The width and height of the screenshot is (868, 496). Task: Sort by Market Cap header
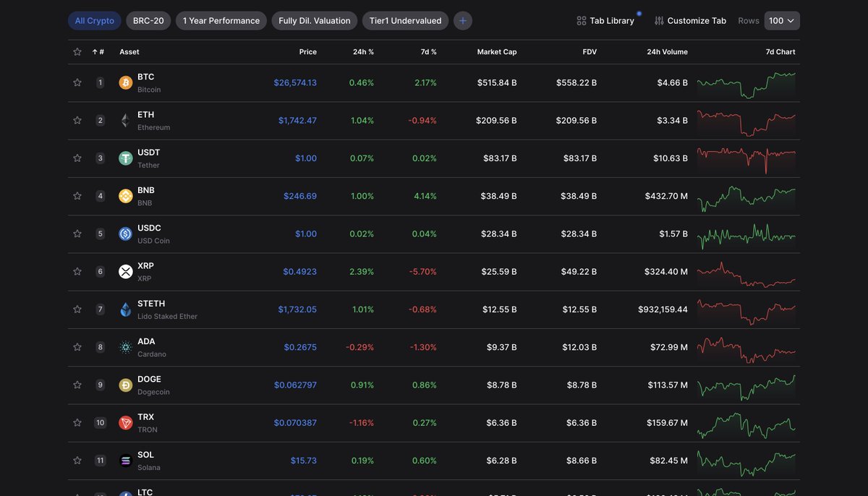(497, 52)
